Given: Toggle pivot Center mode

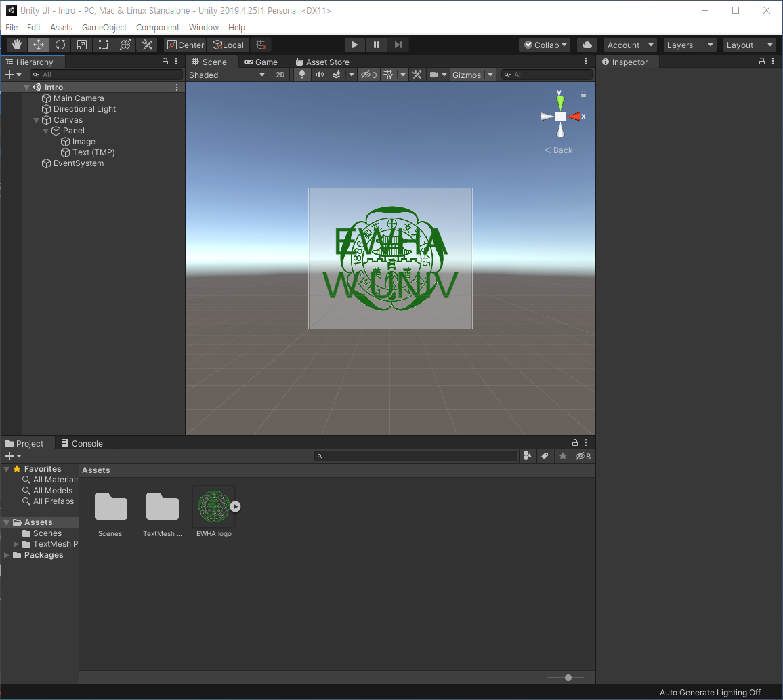Looking at the screenshot, I should tap(186, 45).
